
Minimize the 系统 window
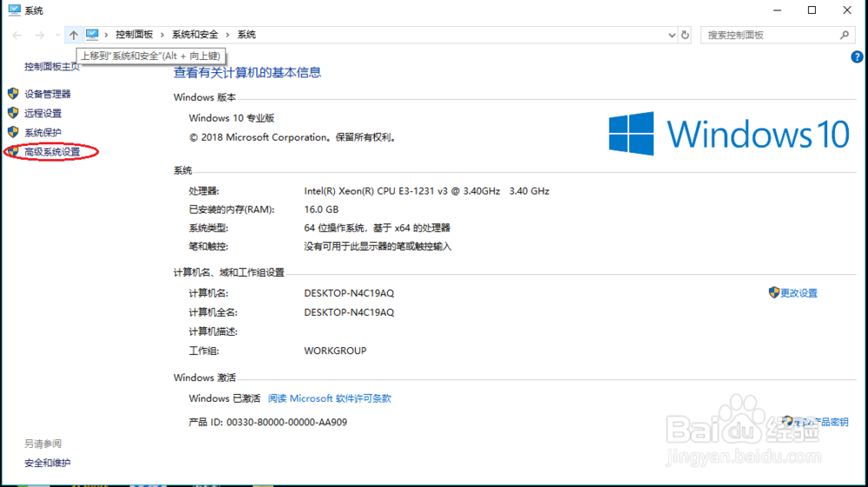(x=777, y=10)
